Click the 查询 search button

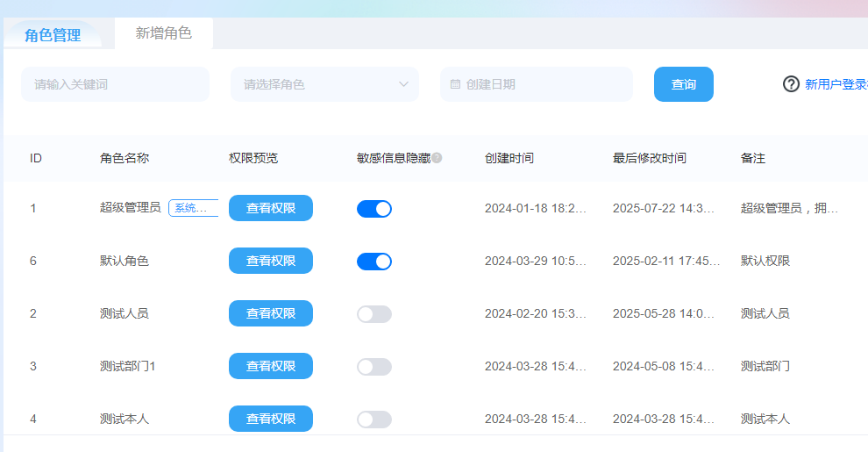point(683,84)
